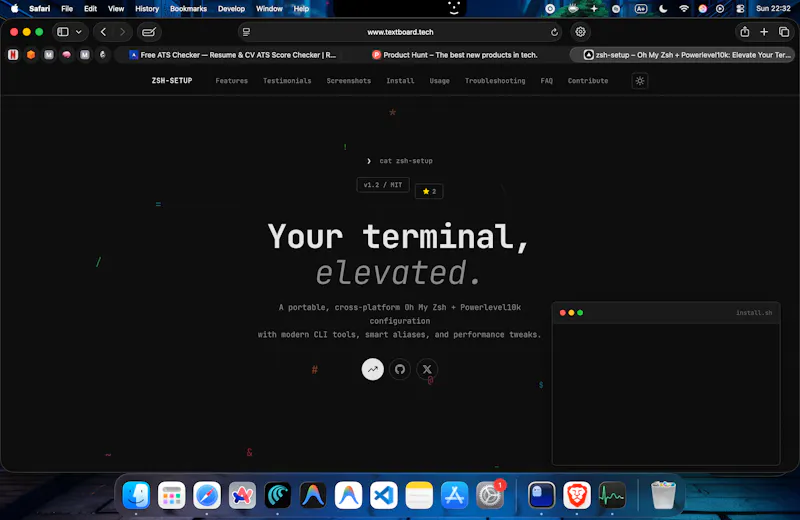Go to the Screenshots section link
800x520 pixels.
(349, 81)
